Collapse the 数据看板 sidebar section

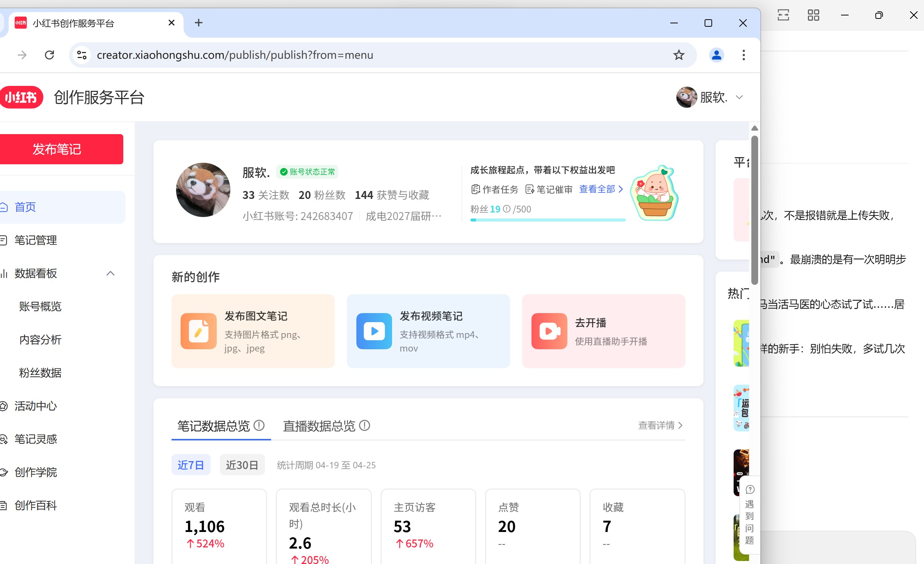point(110,273)
